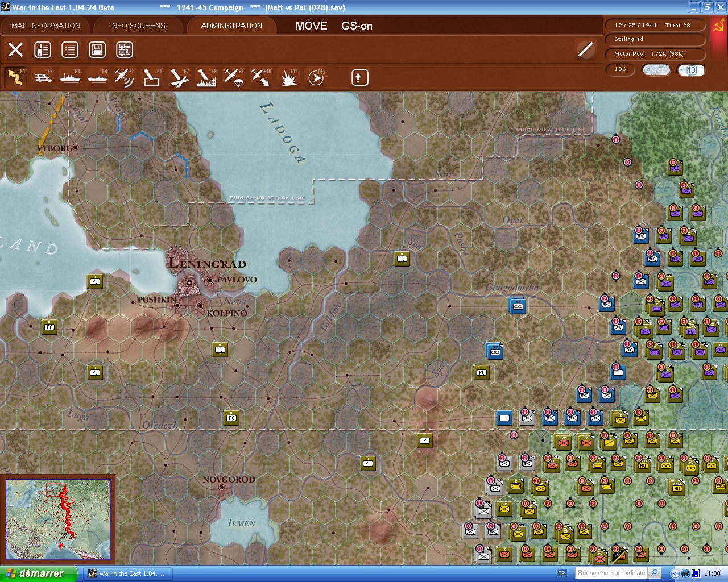Screen dimensions: 728x582
Task: Click the 11:30 taskbar clock
Action: 712,573
